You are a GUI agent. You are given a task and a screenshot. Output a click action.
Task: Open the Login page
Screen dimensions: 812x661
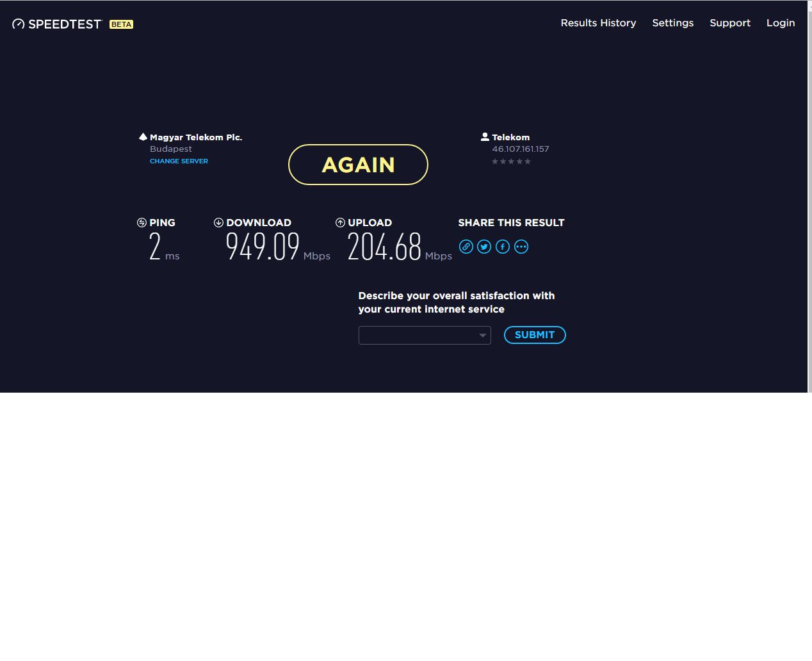tap(781, 23)
